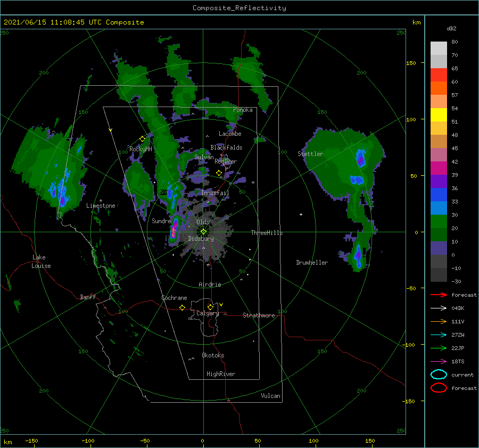The image size is (479, 448).
Task: Click the Lacombe city label
Action: [230, 134]
